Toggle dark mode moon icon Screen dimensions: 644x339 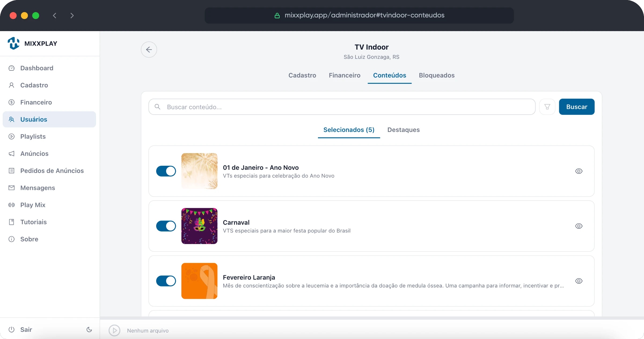click(x=89, y=330)
